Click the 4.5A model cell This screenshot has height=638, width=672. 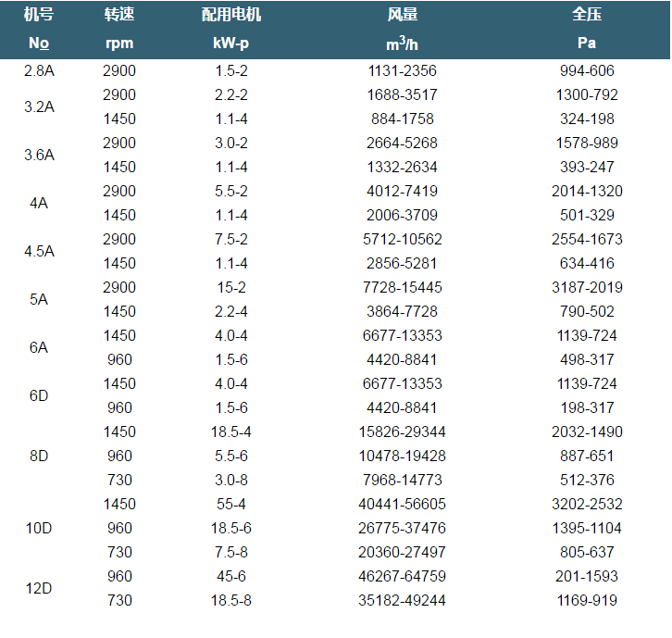pos(38,251)
